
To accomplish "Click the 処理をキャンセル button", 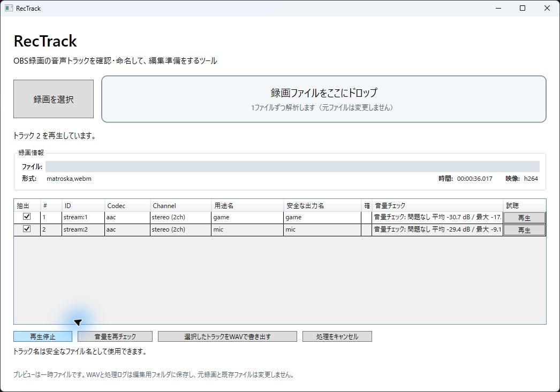I will pos(337,336).
